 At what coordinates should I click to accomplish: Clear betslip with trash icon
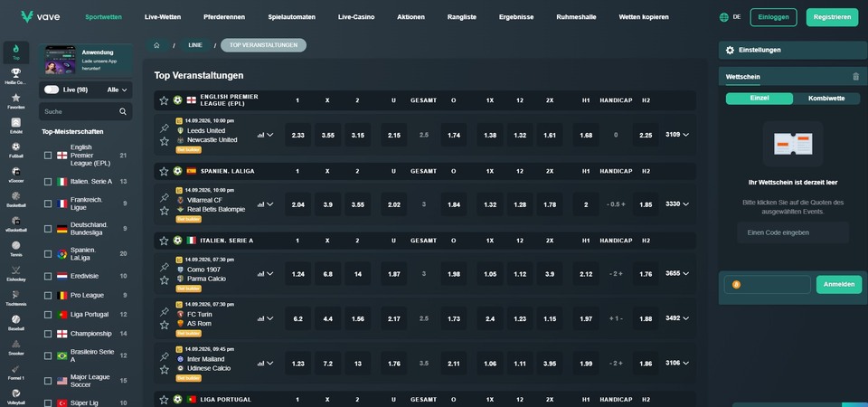pyautogui.click(x=856, y=77)
